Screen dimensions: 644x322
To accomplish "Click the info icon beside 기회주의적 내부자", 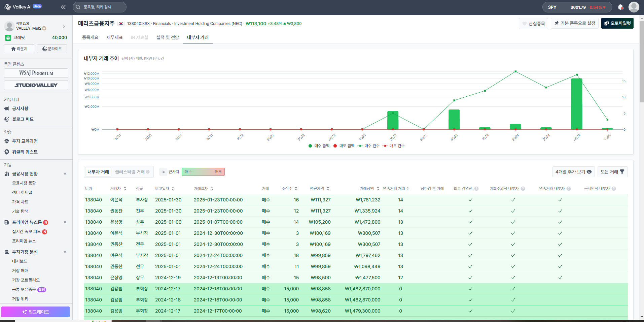I will (x=523, y=189).
